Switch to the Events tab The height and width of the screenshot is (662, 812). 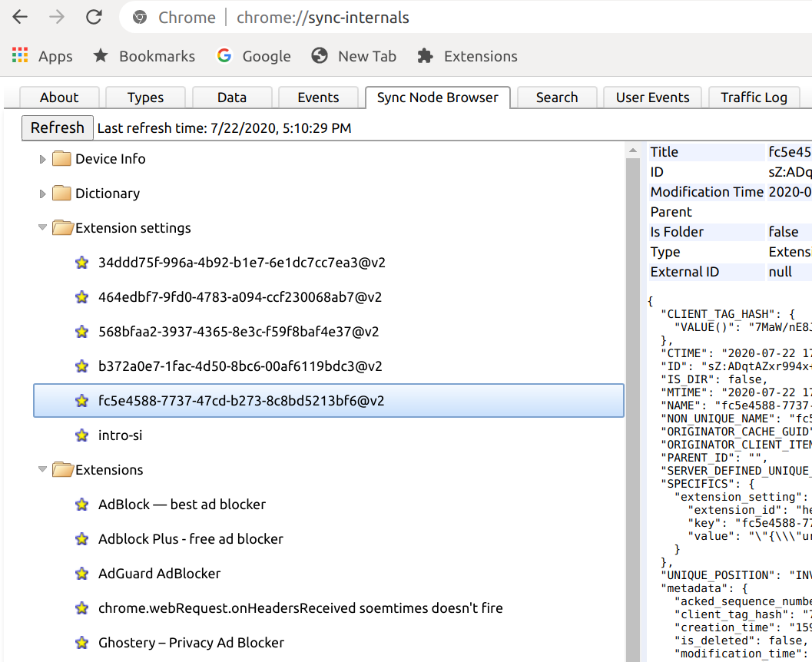(318, 98)
